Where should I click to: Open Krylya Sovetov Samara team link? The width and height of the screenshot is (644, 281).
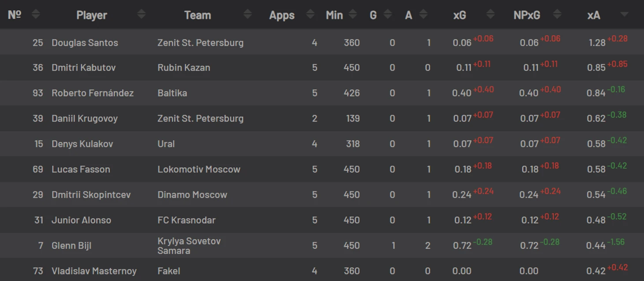click(x=189, y=246)
